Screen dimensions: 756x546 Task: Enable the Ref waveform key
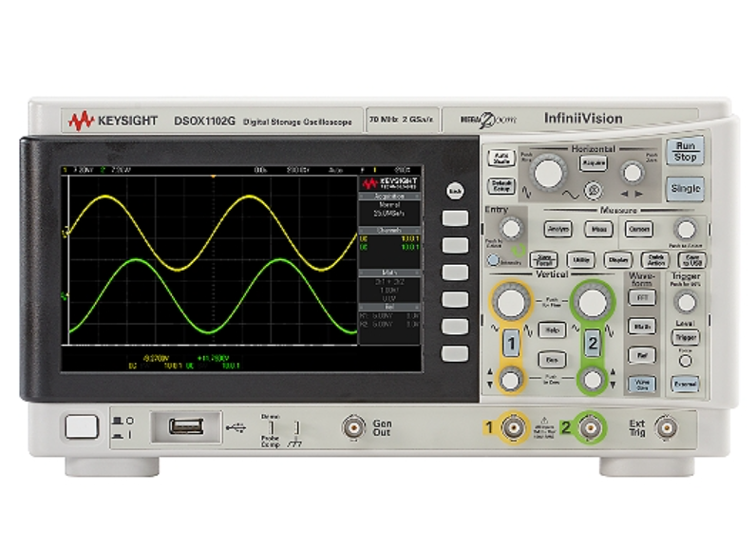point(642,355)
